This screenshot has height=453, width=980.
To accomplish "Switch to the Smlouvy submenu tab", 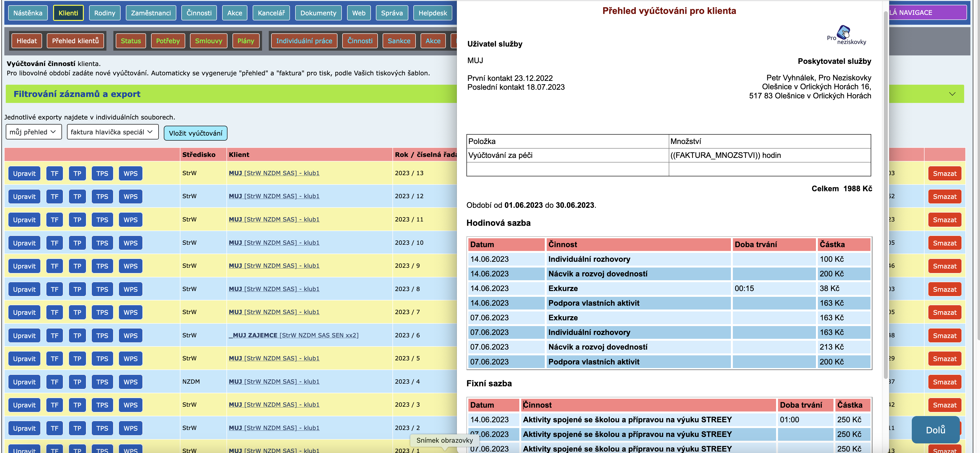I will [208, 41].
